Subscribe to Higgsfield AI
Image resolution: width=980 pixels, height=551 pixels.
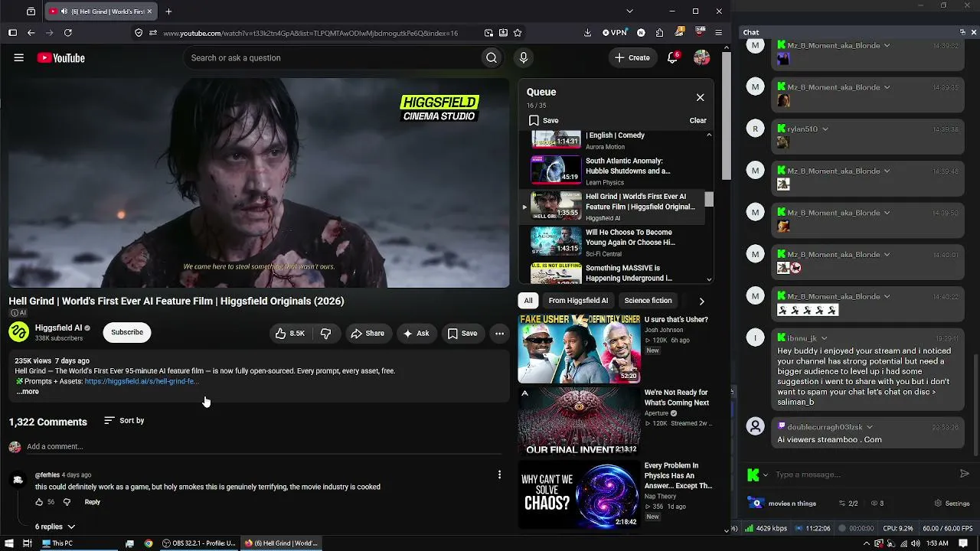click(127, 332)
